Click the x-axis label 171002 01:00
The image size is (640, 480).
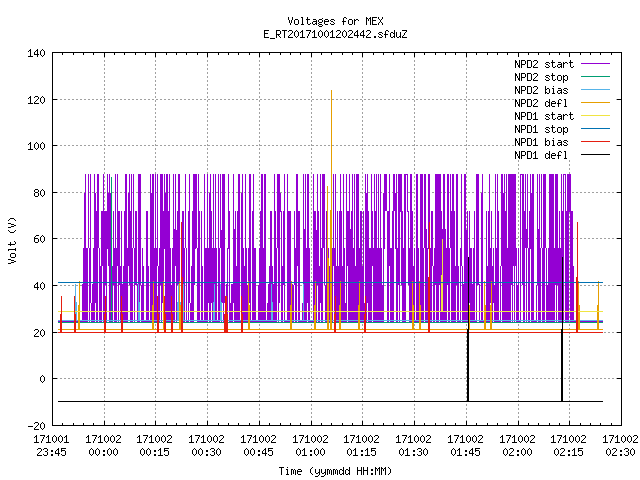(x=310, y=446)
